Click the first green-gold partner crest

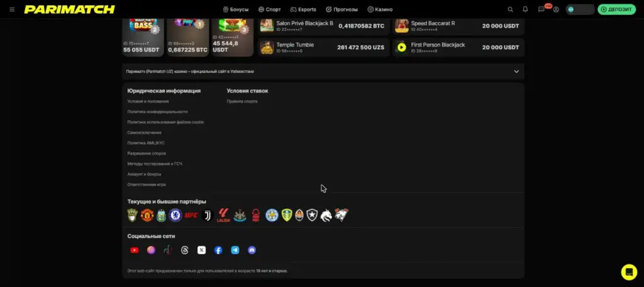[x=132, y=215]
